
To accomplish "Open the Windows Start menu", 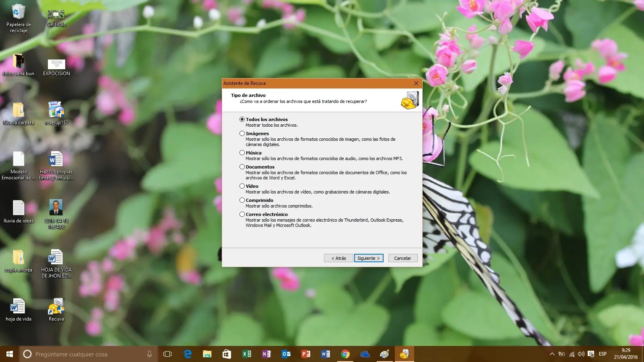I will (10, 354).
